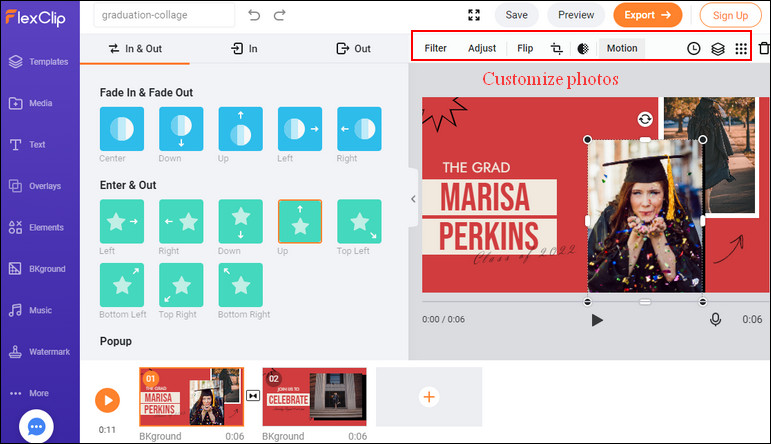The width and height of the screenshot is (771, 444).
Task: Apply Top Right enter animation
Action: click(x=181, y=285)
